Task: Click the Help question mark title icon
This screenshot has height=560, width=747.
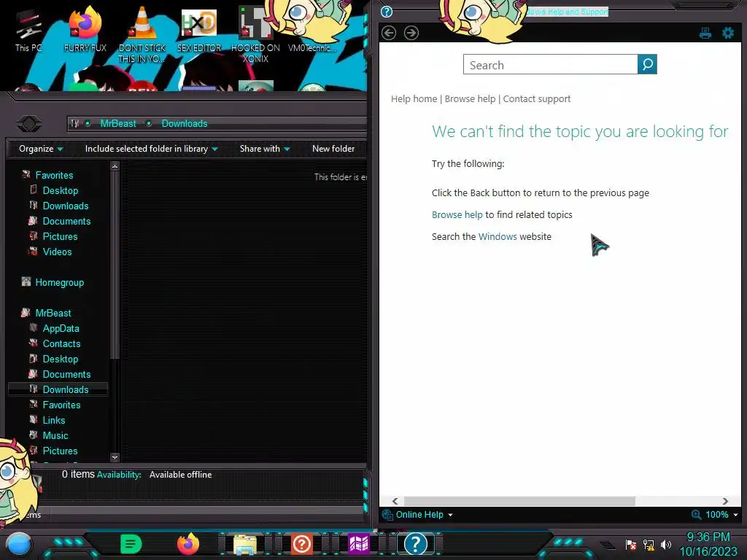Action: point(387,12)
